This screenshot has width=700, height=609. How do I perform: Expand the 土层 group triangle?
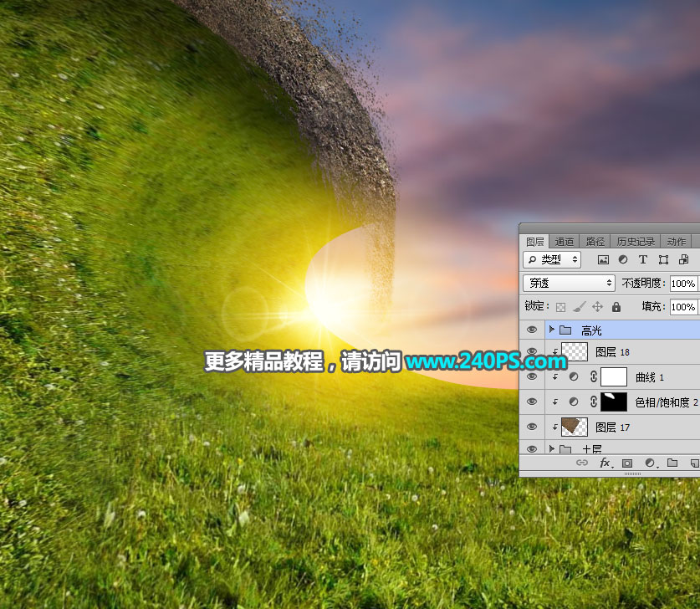[x=552, y=448]
